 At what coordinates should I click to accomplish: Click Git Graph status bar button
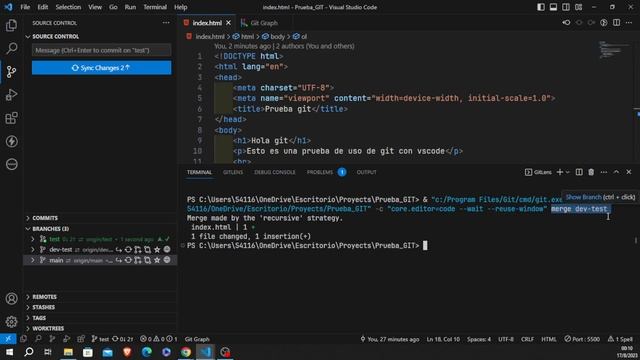[197, 339]
